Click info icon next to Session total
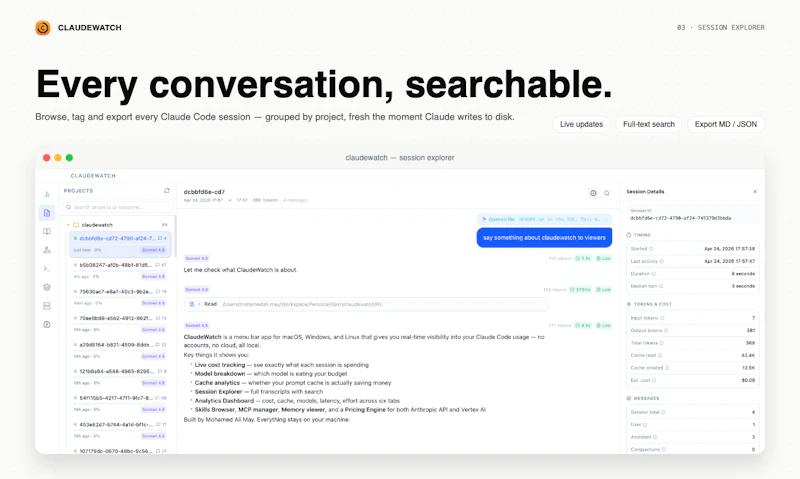 click(664, 412)
